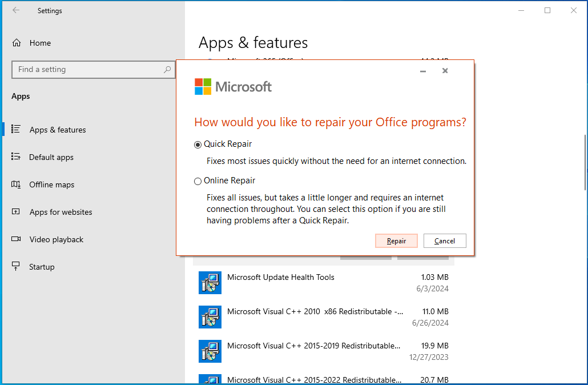Click the Settings window vertical scrollbar
The height and width of the screenshot is (385, 588).
[585, 162]
